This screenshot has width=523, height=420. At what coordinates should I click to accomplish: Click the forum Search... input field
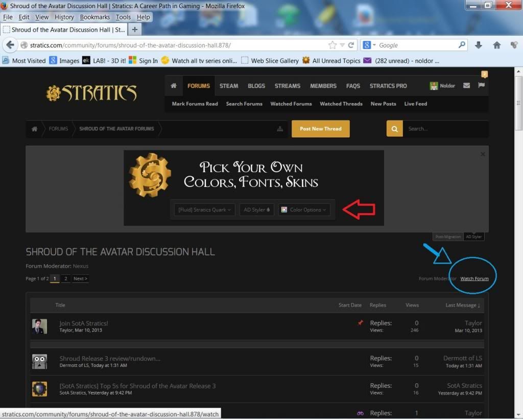[x=445, y=129]
